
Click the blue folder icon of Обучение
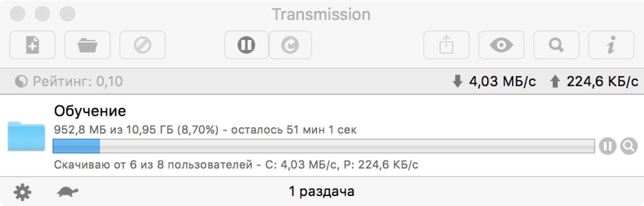26,136
